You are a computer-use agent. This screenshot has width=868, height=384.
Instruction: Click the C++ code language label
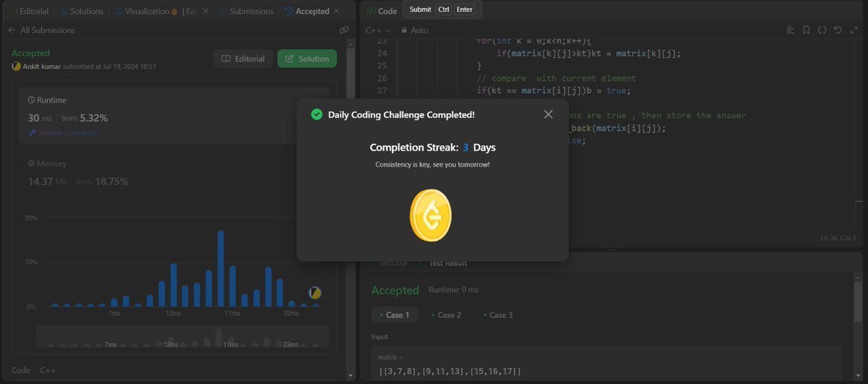point(48,370)
